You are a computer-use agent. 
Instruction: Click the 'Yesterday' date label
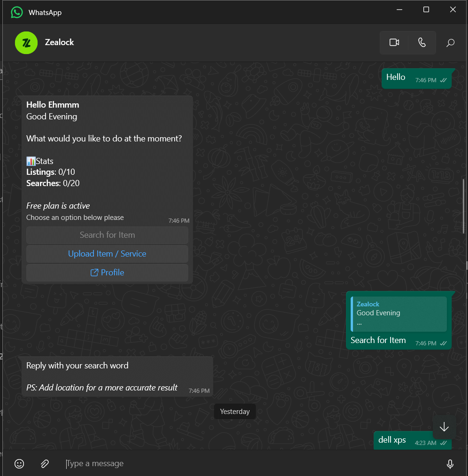[x=235, y=411]
